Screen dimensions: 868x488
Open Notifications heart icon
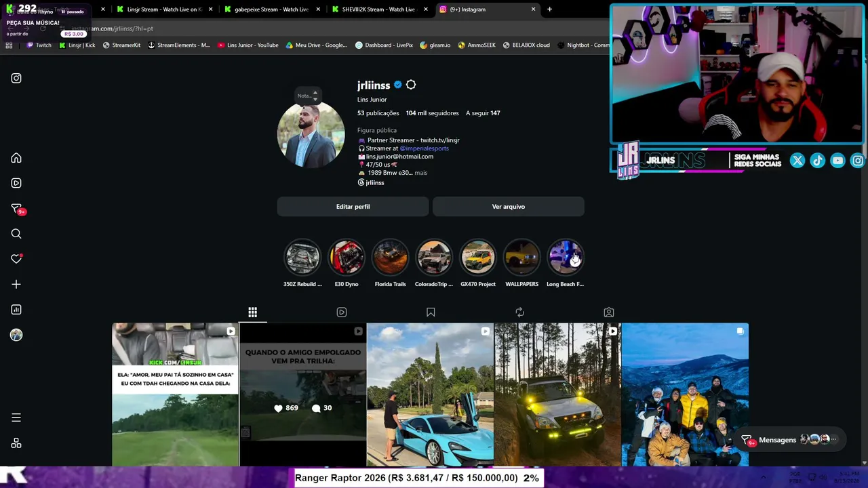(16, 259)
